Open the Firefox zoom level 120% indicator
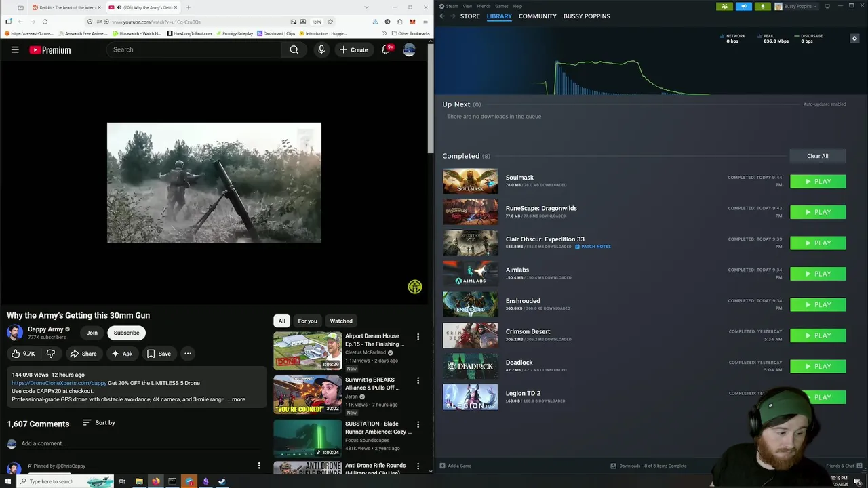This screenshot has height=488, width=868. (x=317, y=22)
